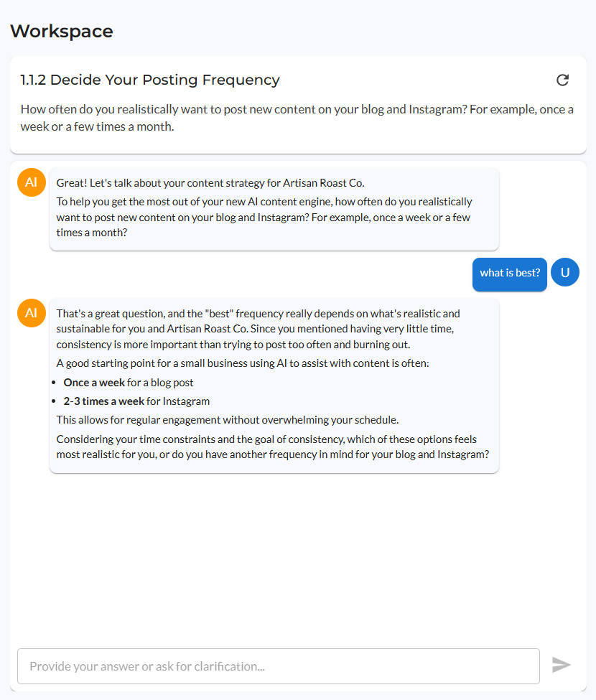Select the task title 1.1.2 Decide Your Posting Frequency

(149, 80)
